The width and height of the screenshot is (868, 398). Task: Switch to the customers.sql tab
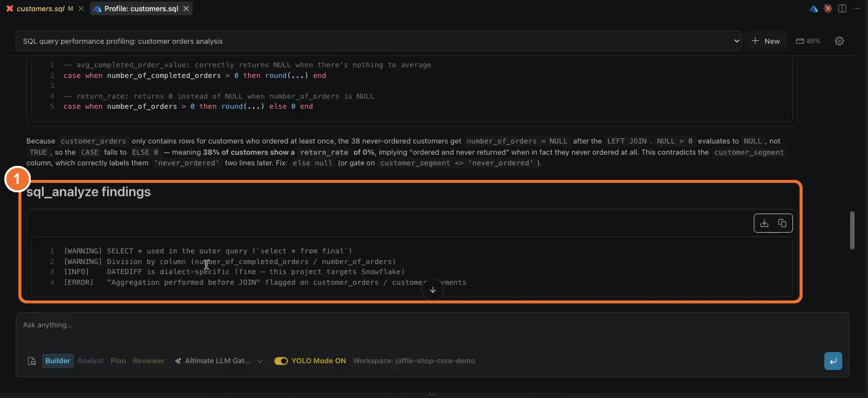(x=40, y=9)
